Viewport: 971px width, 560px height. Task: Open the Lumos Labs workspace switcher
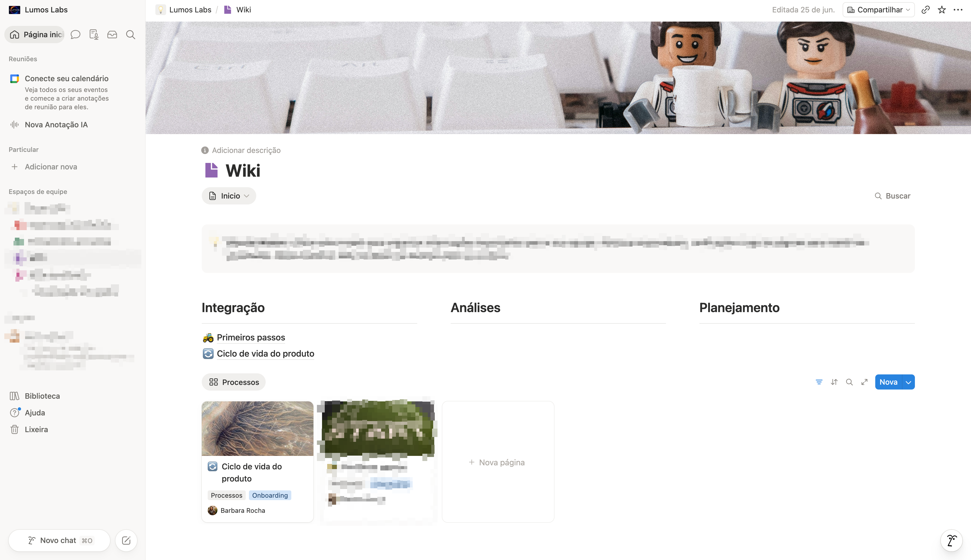(46, 10)
